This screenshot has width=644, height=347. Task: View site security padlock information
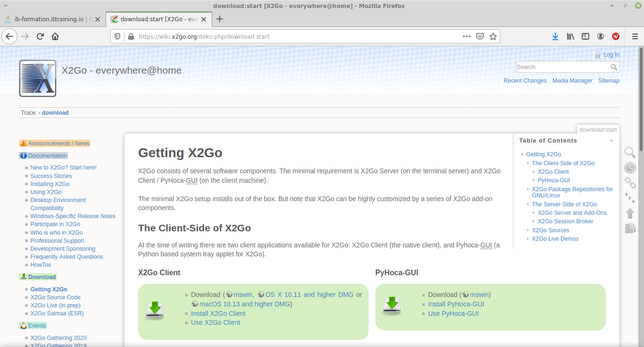[x=131, y=36]
